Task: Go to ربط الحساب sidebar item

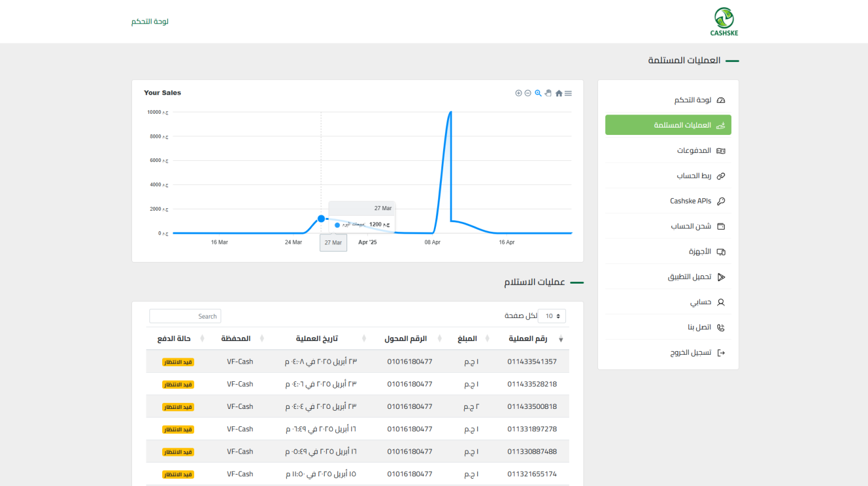Action: tap(694, 176)
